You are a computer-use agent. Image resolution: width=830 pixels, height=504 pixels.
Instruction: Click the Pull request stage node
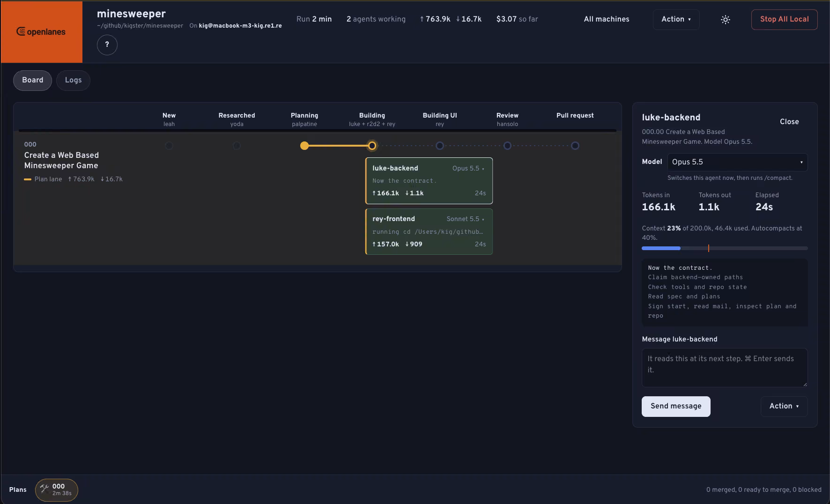(575, 146)
